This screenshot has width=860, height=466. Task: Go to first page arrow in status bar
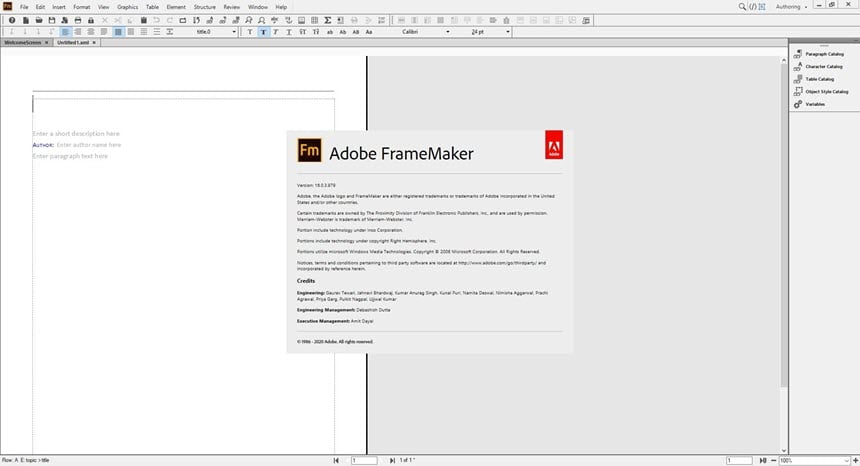pos(336,461)
